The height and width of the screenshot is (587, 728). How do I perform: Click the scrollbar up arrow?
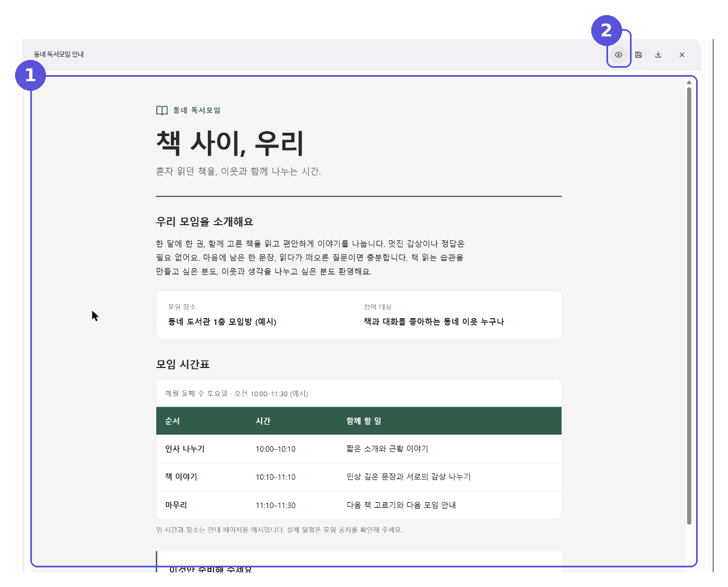pos(689,82)
